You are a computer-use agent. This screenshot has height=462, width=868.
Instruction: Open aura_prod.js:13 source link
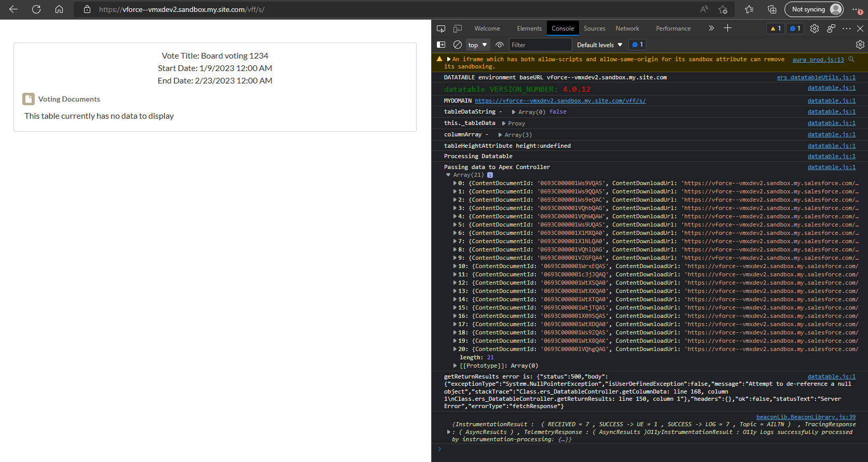pyautogui.click(x=818, y=60)
